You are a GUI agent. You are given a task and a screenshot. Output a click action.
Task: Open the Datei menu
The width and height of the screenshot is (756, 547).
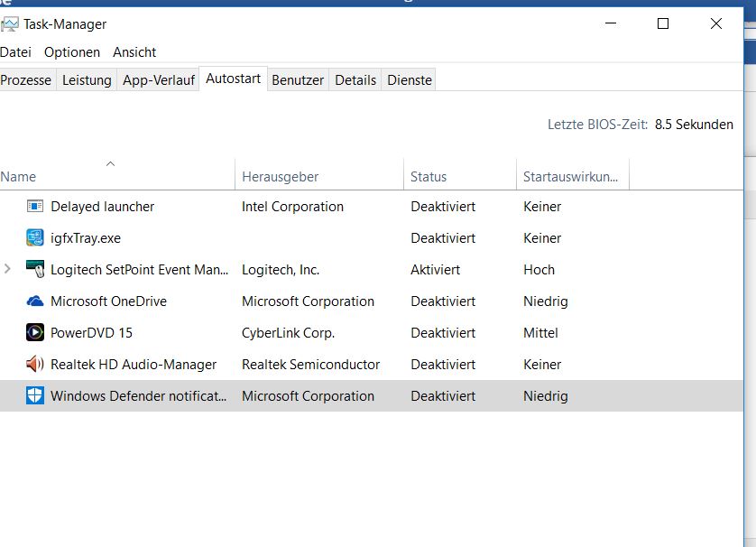pyautogui.click(x=15, y=52)
